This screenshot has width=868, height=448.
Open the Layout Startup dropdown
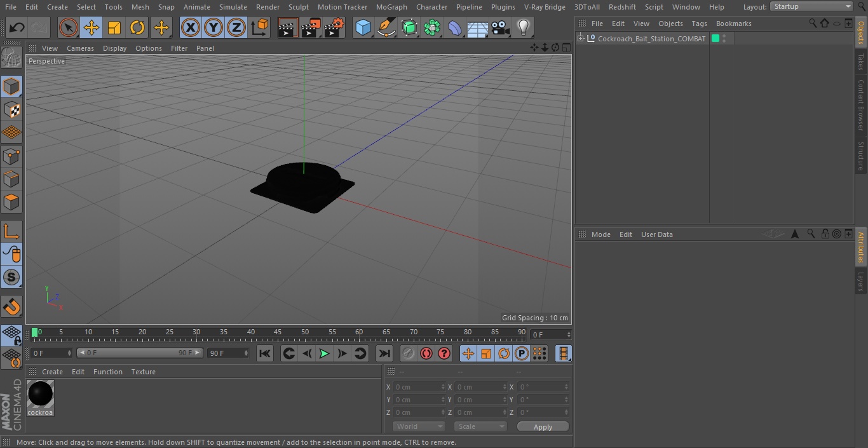pyautogui.click(x=812, y=6)
